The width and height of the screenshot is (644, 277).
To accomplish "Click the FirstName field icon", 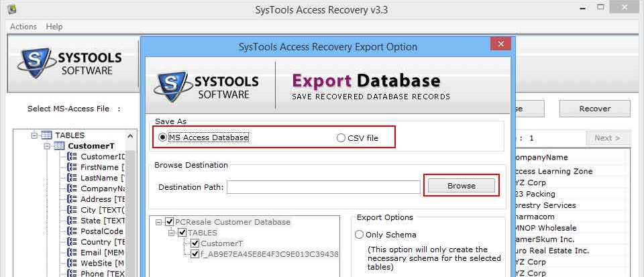I will 72,167.
